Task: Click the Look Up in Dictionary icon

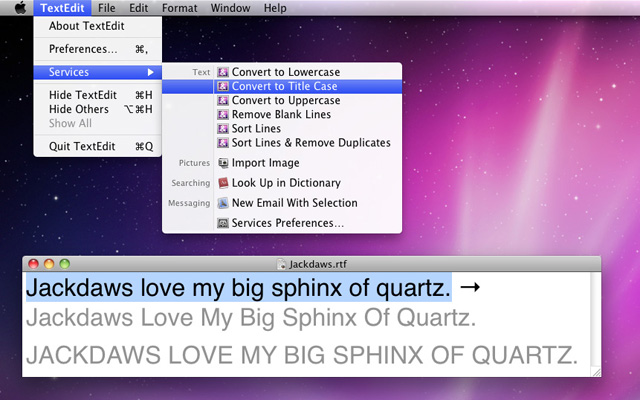Action: [x=223, y=183]
